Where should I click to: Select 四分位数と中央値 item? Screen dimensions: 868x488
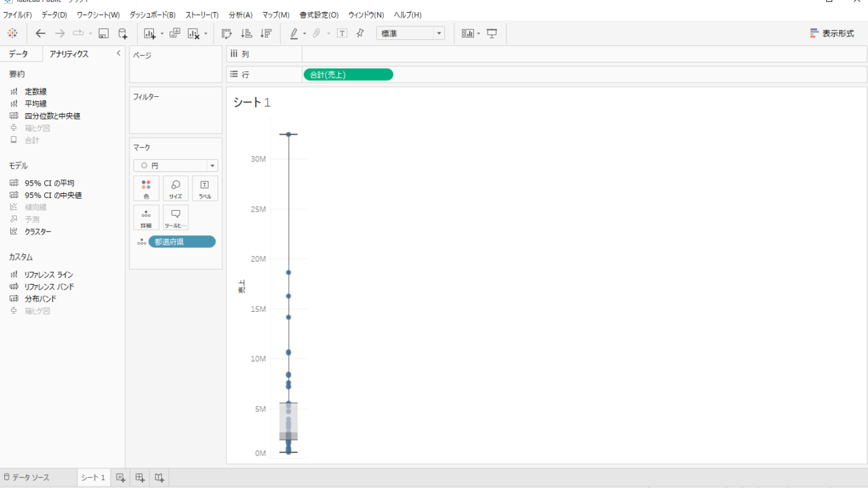click(x=52, y=116)
